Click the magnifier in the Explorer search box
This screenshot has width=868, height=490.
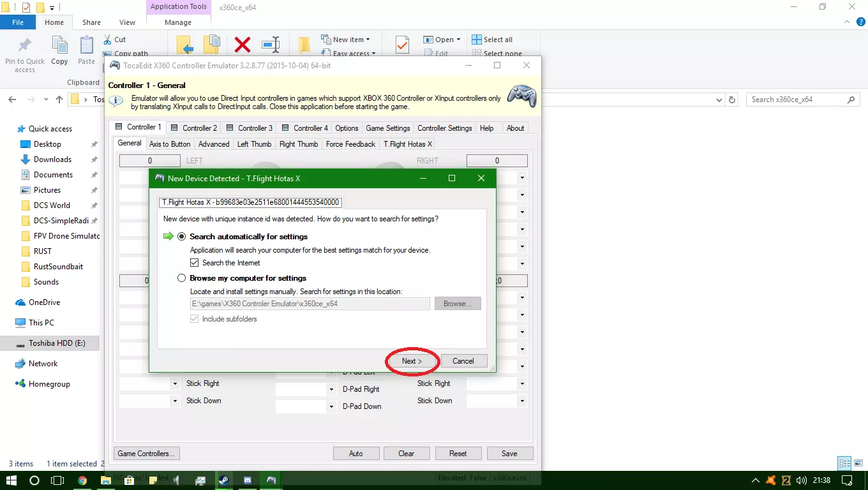pyautogui.click(x=850, y=100)
